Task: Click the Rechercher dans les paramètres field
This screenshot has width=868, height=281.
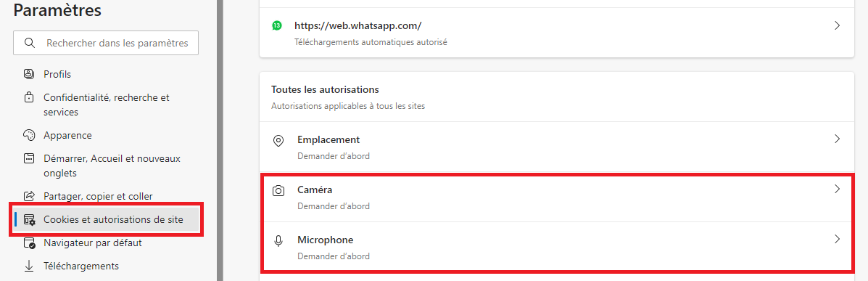Action: (x=106, y=43)
